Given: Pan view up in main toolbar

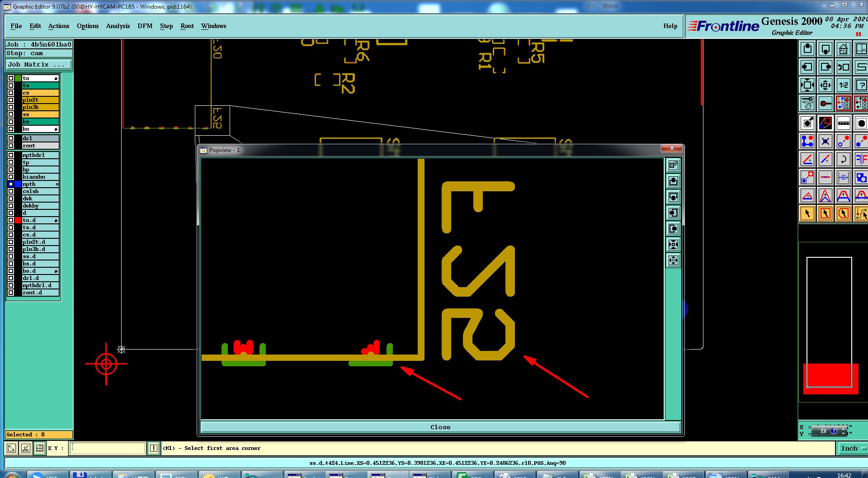Looking at the screenshot, I should 807,49.
